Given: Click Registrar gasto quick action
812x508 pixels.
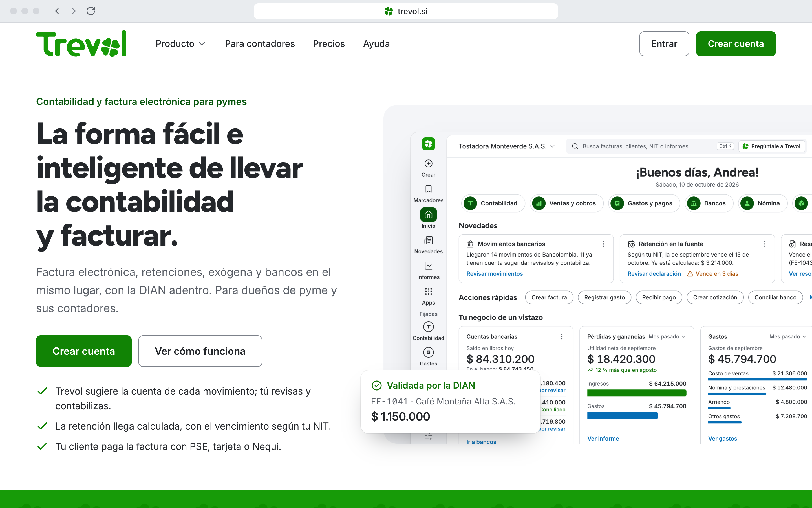Looking at the screenshot, I should [604, 297].
